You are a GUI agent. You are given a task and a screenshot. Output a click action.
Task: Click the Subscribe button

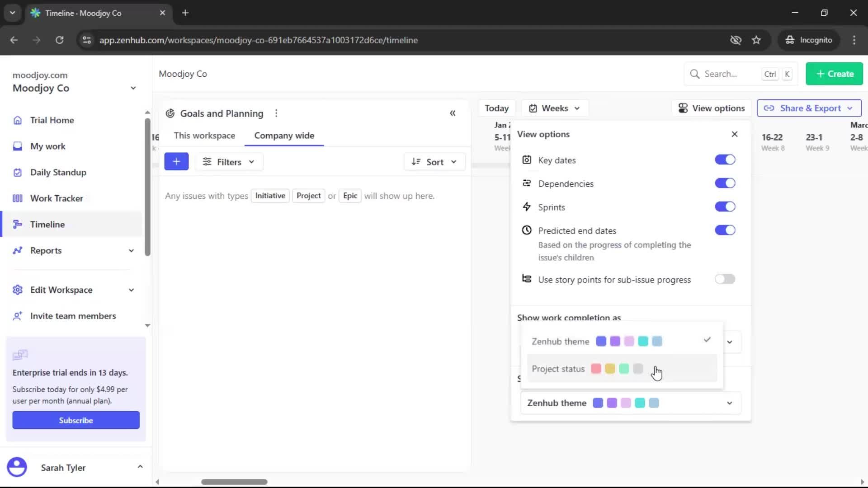pyautogui.click(x=75, y=420)
